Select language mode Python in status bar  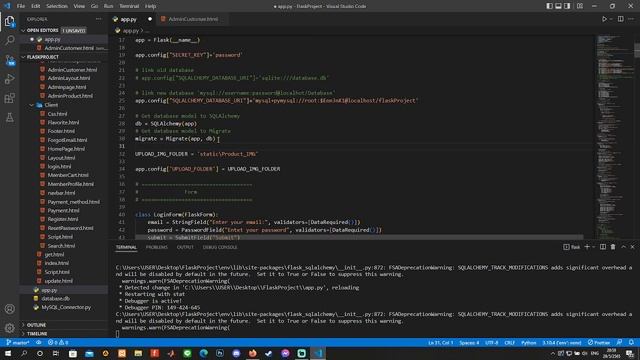[x=528, y=342]
